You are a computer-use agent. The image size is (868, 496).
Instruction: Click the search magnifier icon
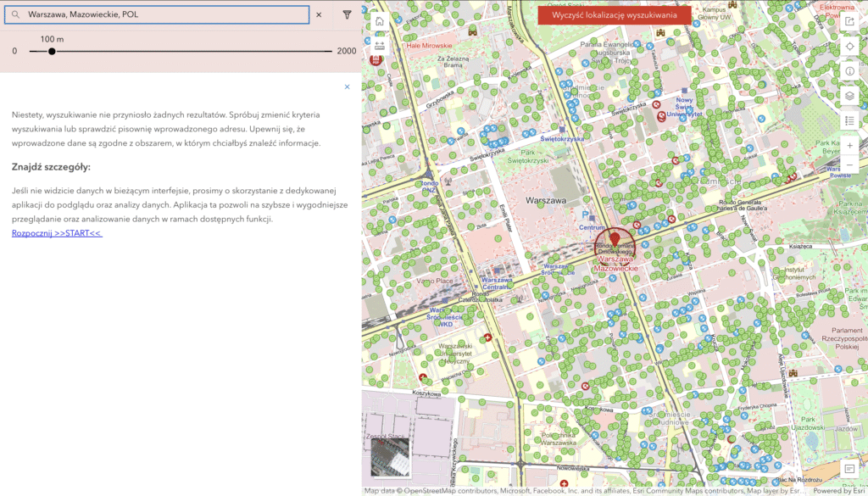[15, 14]
